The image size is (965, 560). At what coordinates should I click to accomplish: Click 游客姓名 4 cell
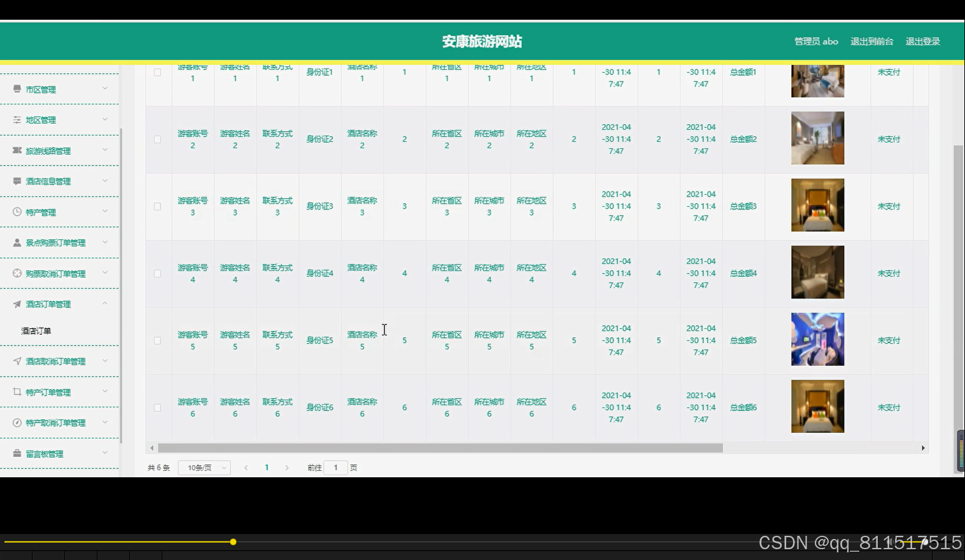tap(235, 274)
